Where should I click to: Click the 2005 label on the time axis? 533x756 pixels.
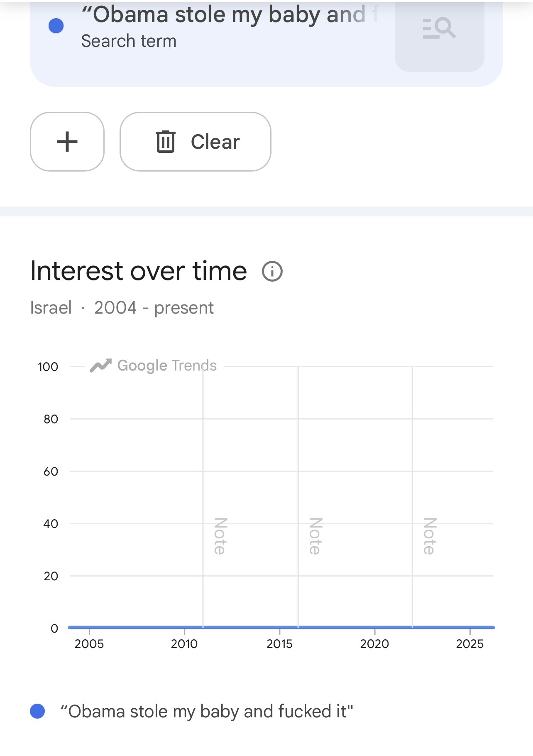point(89,644)
